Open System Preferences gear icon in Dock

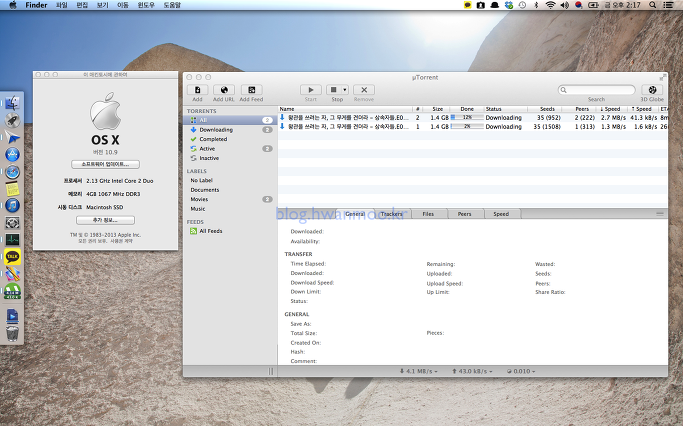tap(12, 223)
